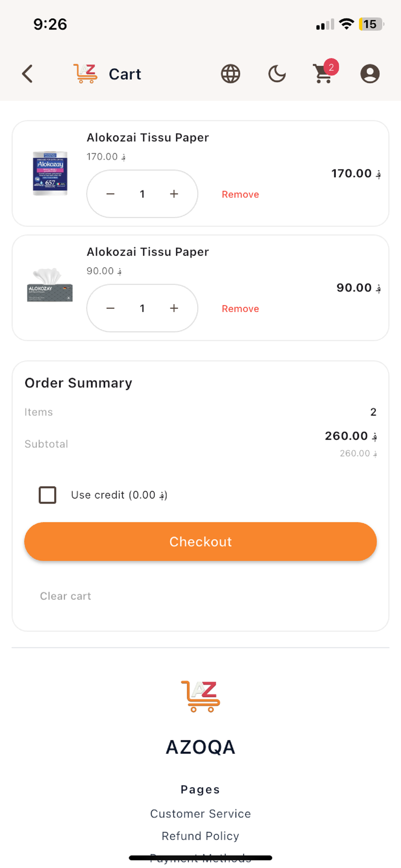
Task: Open the Alokozay tissue box product thumbnail
Action: point(50,285)
